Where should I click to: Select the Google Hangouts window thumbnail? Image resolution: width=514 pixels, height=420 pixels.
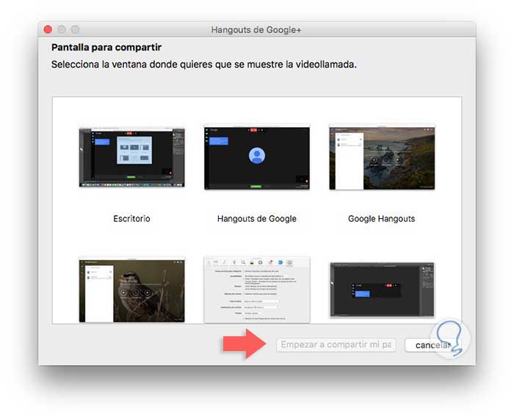tap(382, 157)
